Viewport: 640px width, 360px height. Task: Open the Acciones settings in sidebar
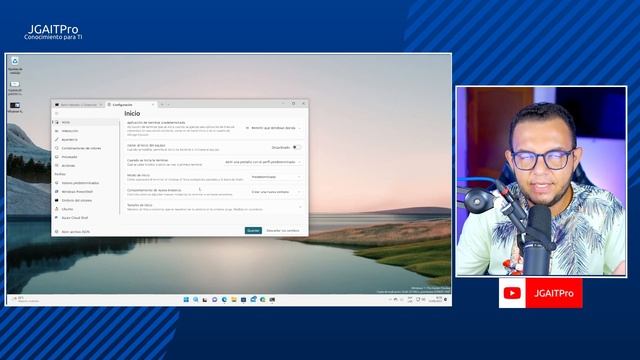coord(85,166)
